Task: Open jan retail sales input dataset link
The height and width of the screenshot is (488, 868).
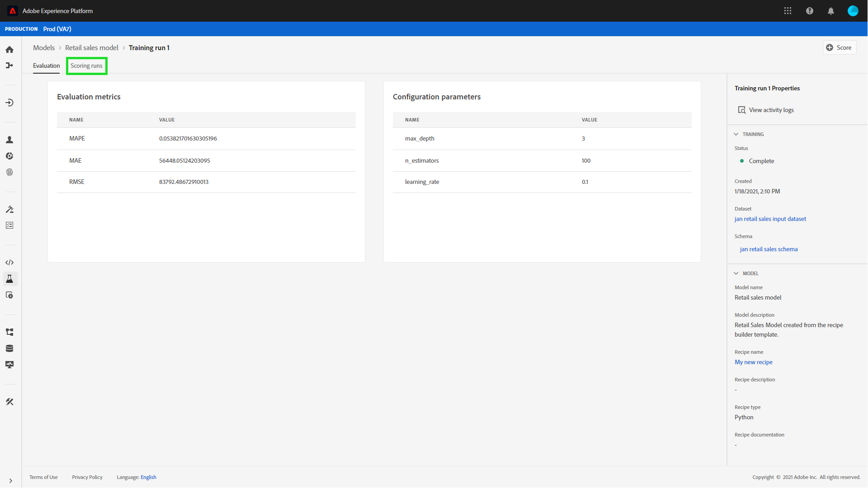Action: [770, 219]
